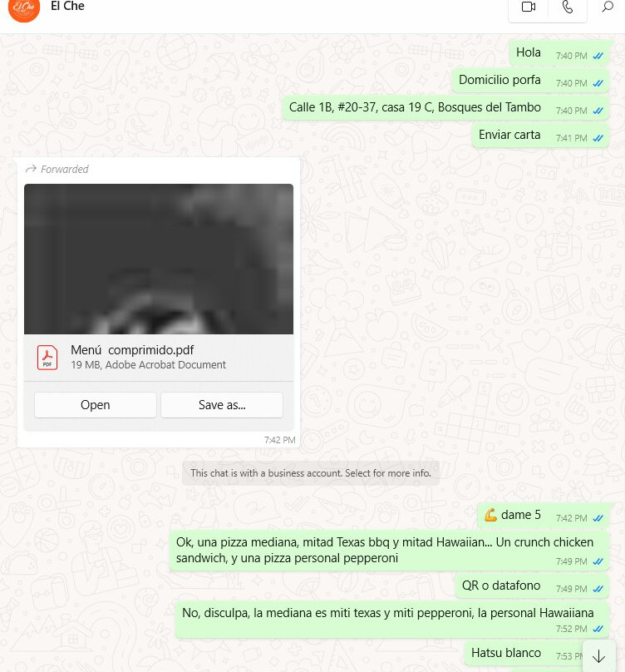Click the scroll-to-bottom arrow button
Image resolution: width=625 pixels, height=672 pixels.
click(599, 656)
